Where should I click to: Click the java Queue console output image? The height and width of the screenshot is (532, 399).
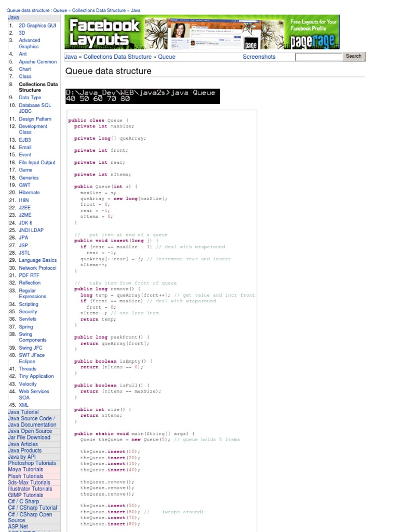[142, 96]
